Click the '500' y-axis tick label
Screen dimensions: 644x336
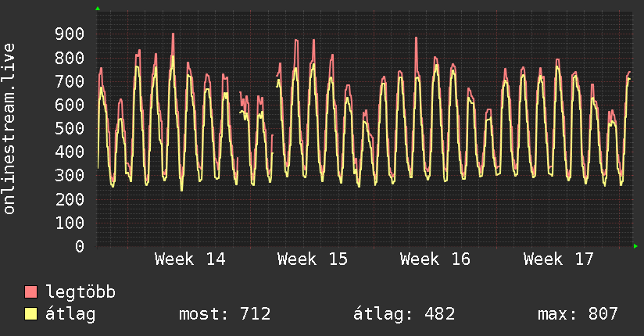tap(70, 129)
